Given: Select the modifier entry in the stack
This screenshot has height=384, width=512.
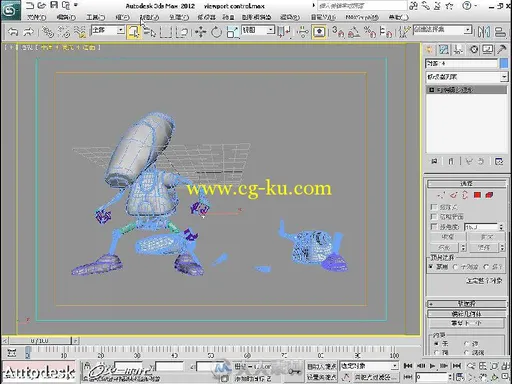Looking at the screenshot, I should point(467,90).
